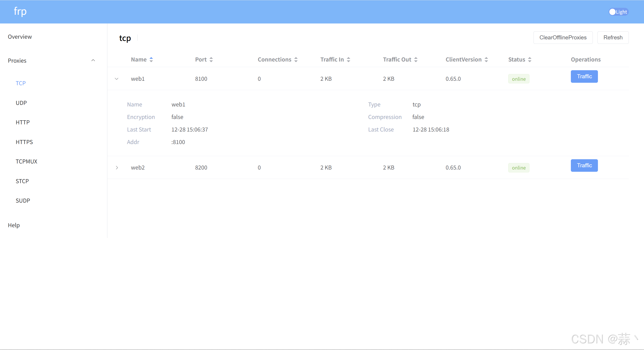Sort table by Name column arrows
644x350 pixels.
point(151,59)
